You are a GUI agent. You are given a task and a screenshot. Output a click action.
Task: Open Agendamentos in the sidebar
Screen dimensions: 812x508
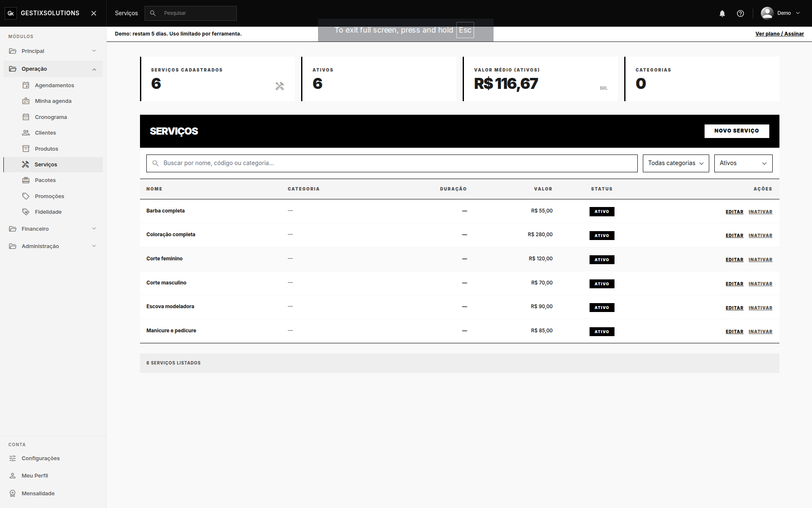click(x=53, y=85)
